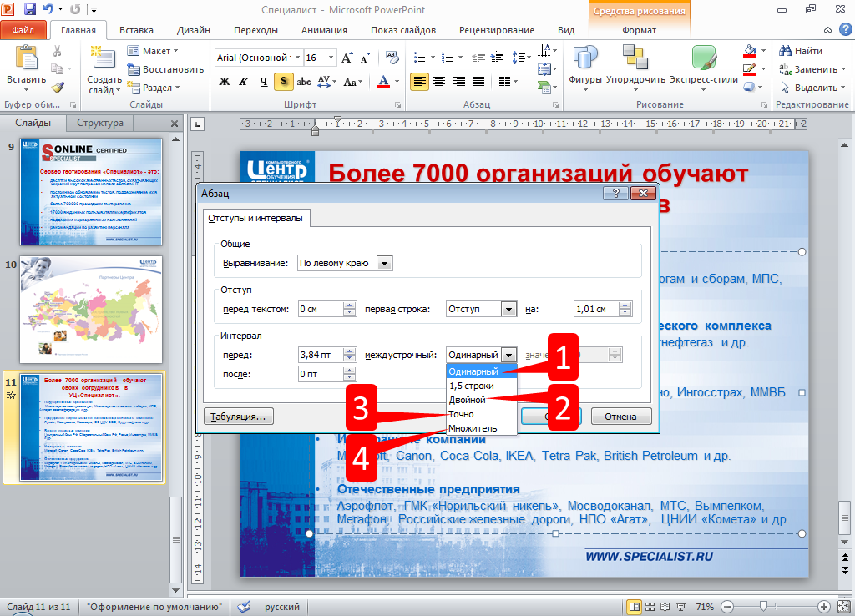Toggle left text alignment in ribbon

(x=418, y=81)
